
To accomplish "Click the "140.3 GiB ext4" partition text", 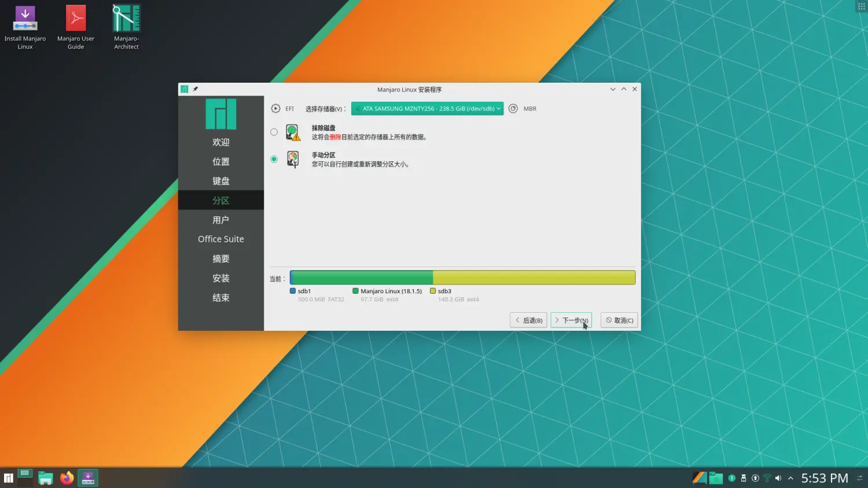I will (458, 300).
